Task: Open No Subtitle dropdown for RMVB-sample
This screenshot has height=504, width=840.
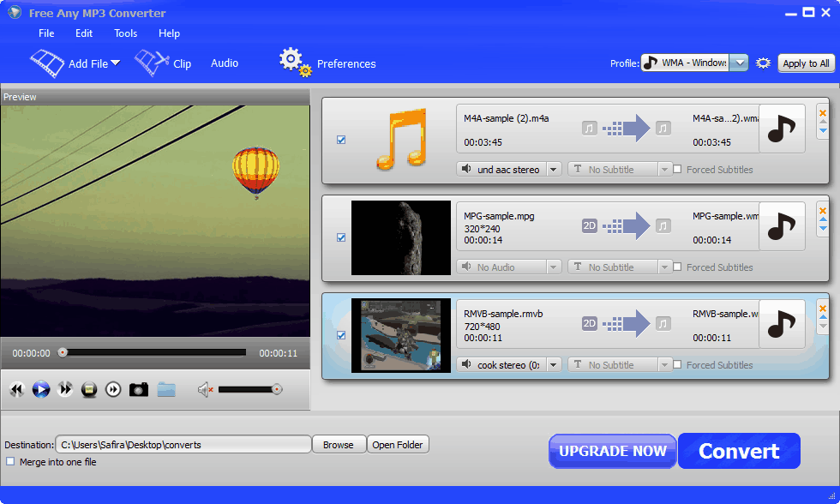Action: pos(664,365)
